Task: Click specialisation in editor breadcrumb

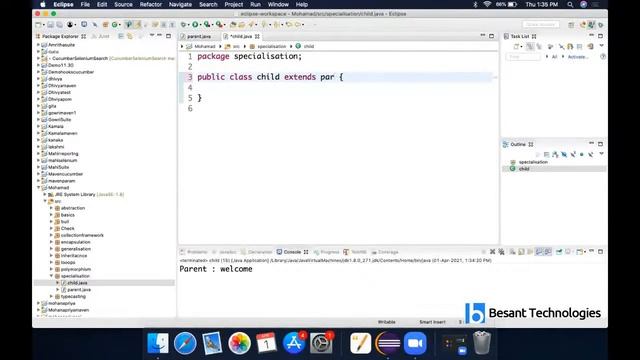Action: (x=271, y=47)
